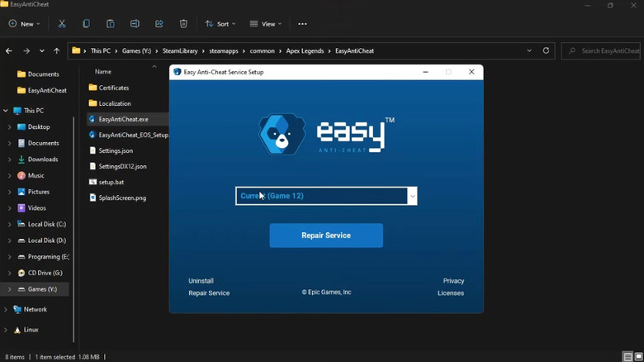Image resolution: width=644 pixels, height=362 pixels.
Task: Open recent locations chevron beside forward arrow
Action: click(x=41, y=51)
